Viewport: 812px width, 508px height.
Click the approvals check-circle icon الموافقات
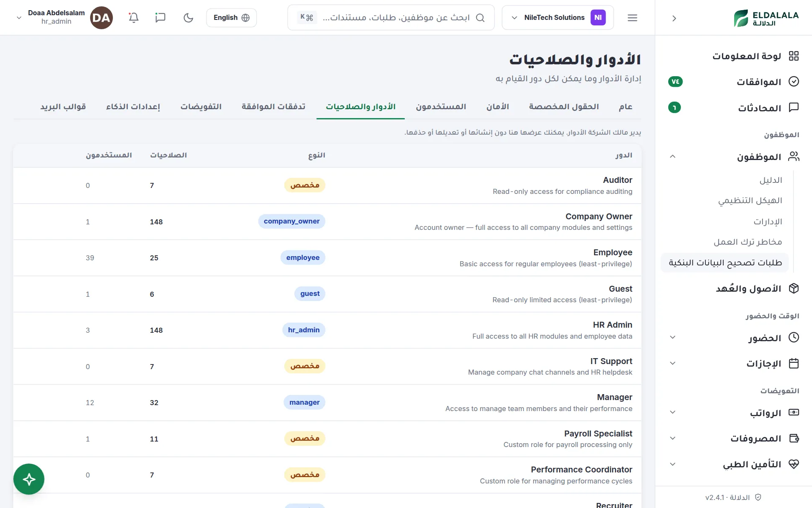[794, 82]
